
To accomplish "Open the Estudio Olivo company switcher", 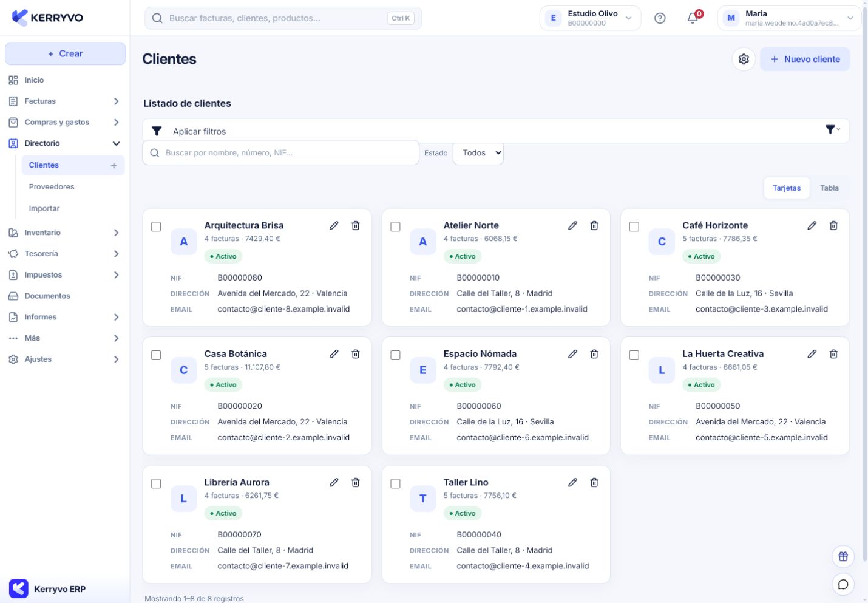I will (590, 18).
